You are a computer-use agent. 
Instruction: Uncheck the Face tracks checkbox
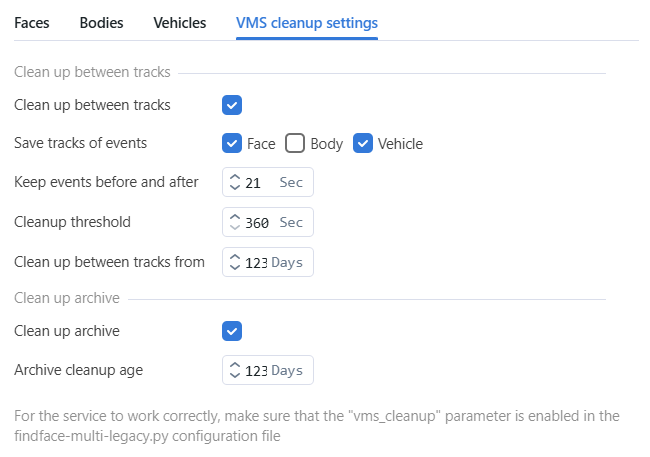(x=232, y=143)
